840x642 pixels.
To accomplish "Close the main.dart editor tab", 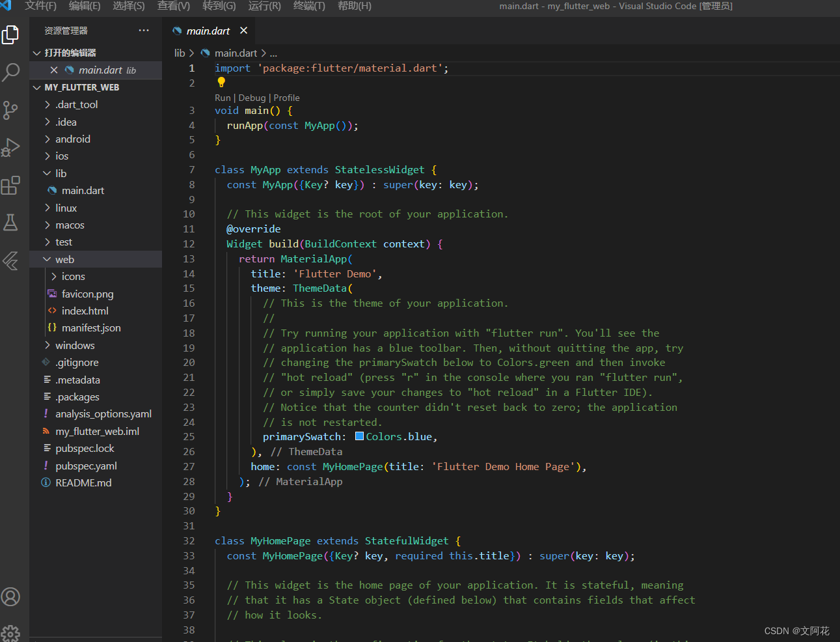I will point(243,31).
